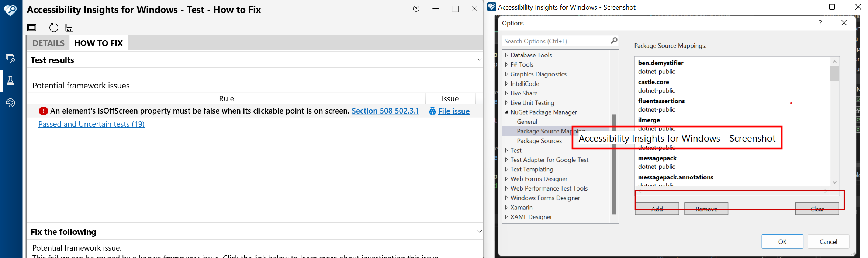Screen dimensions: 868x258
Task: Open Passed and Uncertain tests (19) link
Action: (x=91, y=124)
